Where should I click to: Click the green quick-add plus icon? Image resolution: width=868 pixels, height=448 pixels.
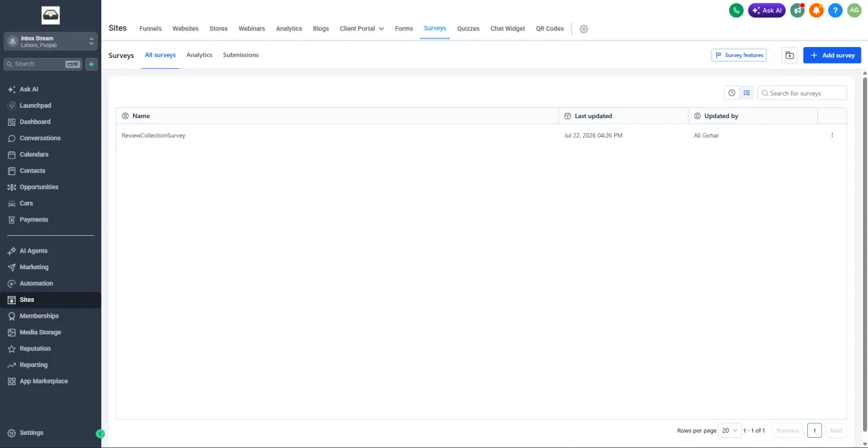tap(91, 64)
